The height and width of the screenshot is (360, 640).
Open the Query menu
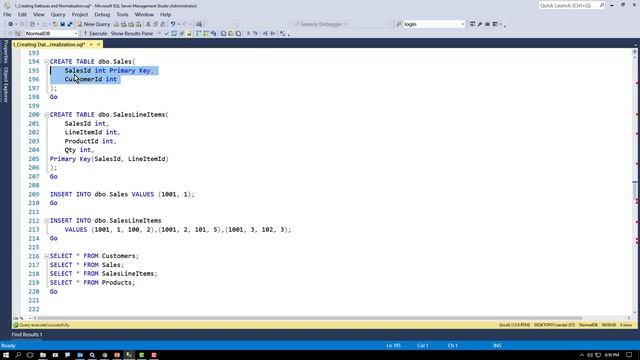(58, 14)
